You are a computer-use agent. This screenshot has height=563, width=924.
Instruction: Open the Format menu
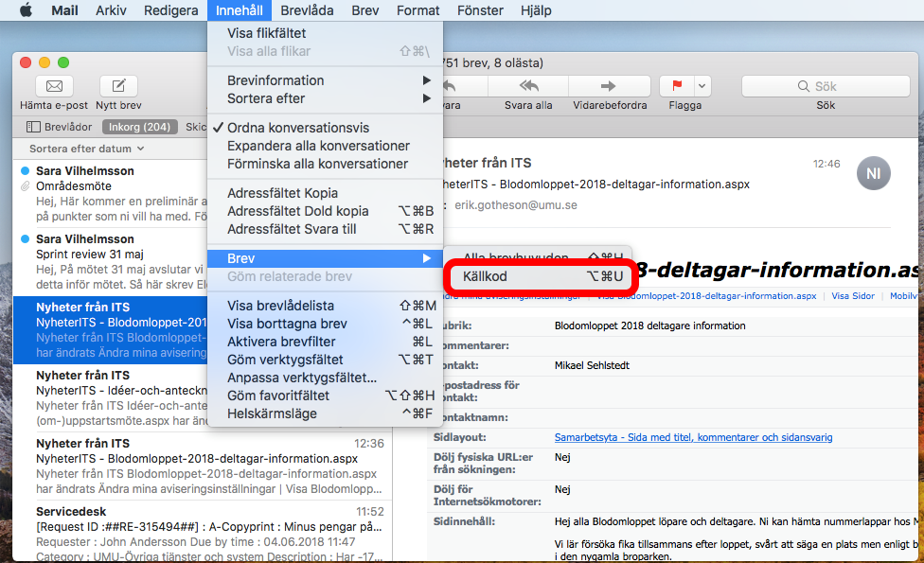pyautogui.click(x=418, y=10)
